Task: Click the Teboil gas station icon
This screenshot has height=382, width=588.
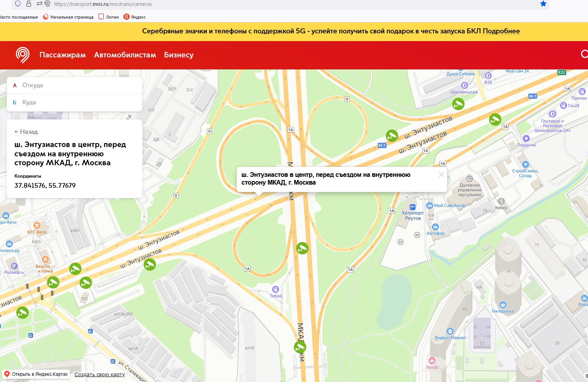Action: point(275,289)
